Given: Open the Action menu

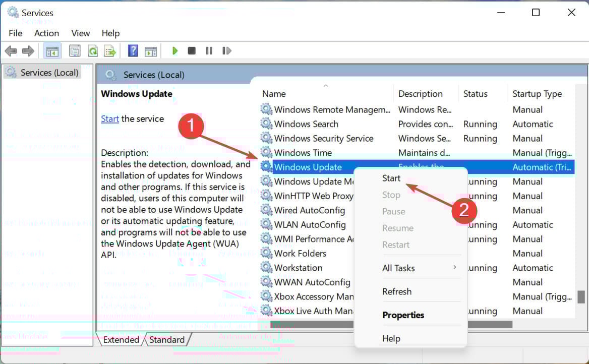Looking at the screenshot, I should (x=46, y=33).
